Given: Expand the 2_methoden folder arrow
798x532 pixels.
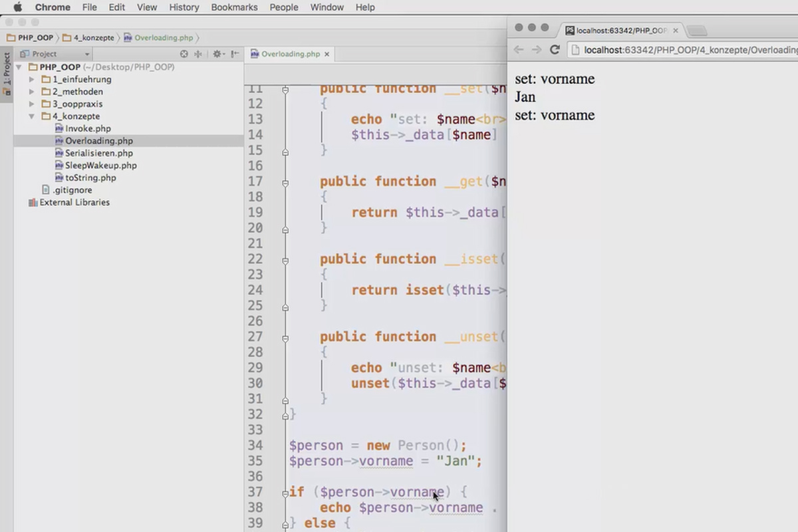Looking at the screenshot, I should click(x=32, y=92).
